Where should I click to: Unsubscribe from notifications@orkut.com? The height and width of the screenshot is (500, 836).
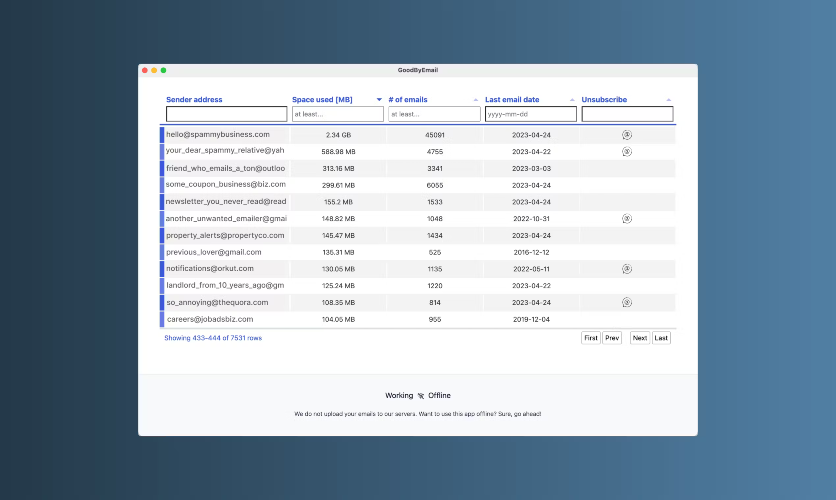pos(627,268)
